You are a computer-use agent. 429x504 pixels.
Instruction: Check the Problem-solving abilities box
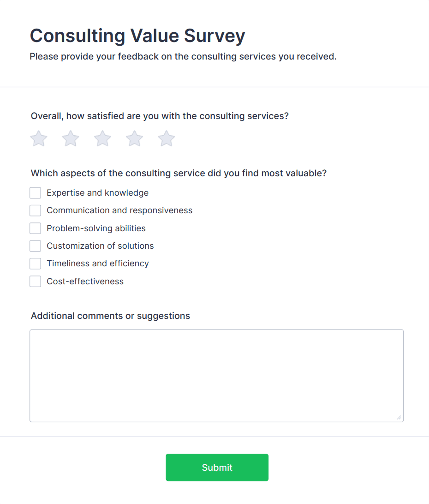point(35,228)
